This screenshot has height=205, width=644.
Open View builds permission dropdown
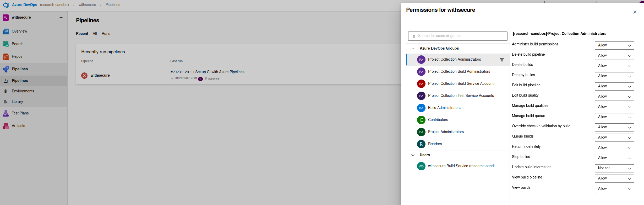(614, 189)
